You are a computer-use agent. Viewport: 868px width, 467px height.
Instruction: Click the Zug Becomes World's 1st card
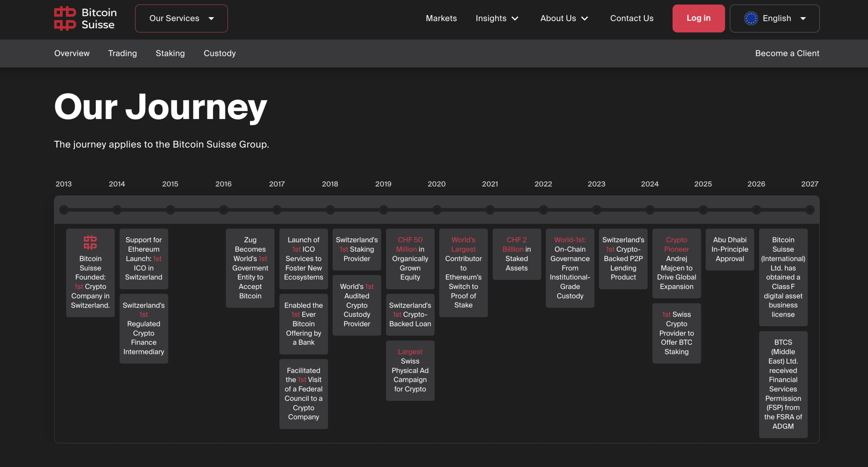click(x=250, y=268)
